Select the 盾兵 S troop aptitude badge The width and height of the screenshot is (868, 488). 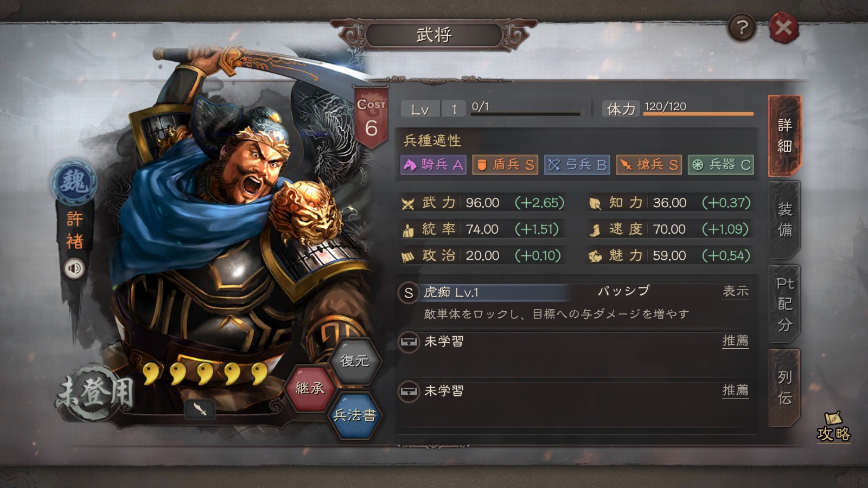click(x=505, y=165)
